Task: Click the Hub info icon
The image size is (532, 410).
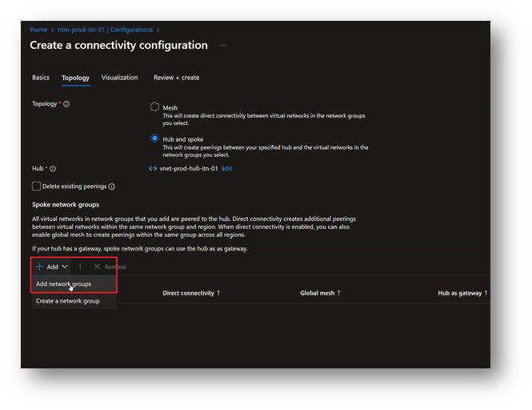Action: 53,169
